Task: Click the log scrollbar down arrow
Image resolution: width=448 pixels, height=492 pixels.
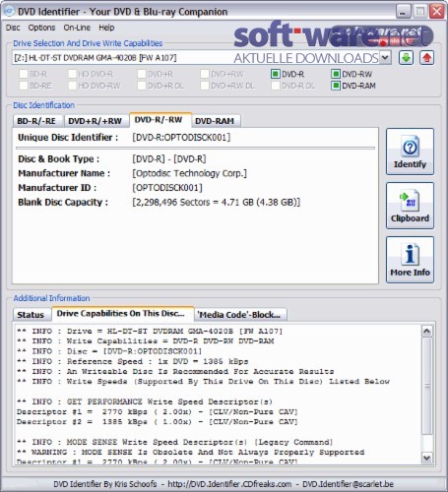Action: pos(426,457)
